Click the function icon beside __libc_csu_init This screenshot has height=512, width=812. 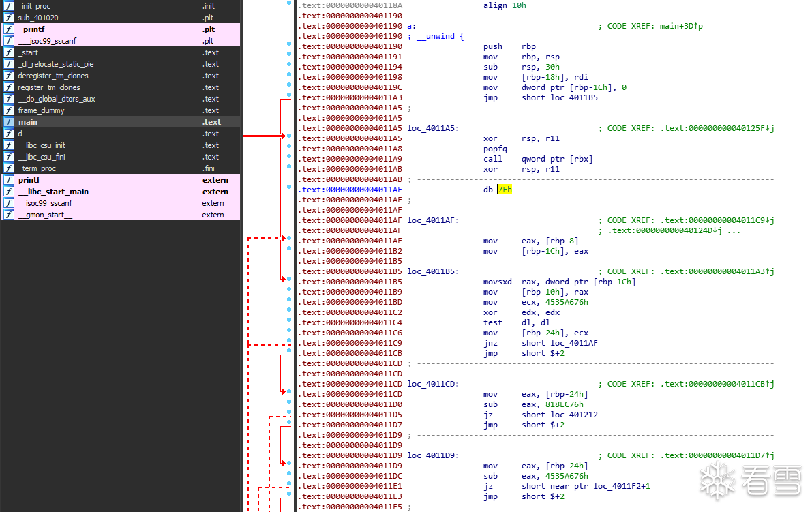point(9,145)
